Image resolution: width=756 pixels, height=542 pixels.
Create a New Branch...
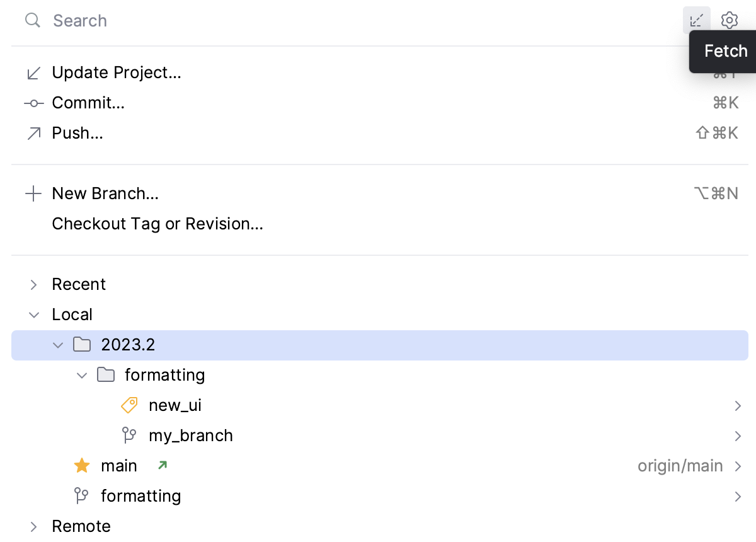(x=105, y=193)
